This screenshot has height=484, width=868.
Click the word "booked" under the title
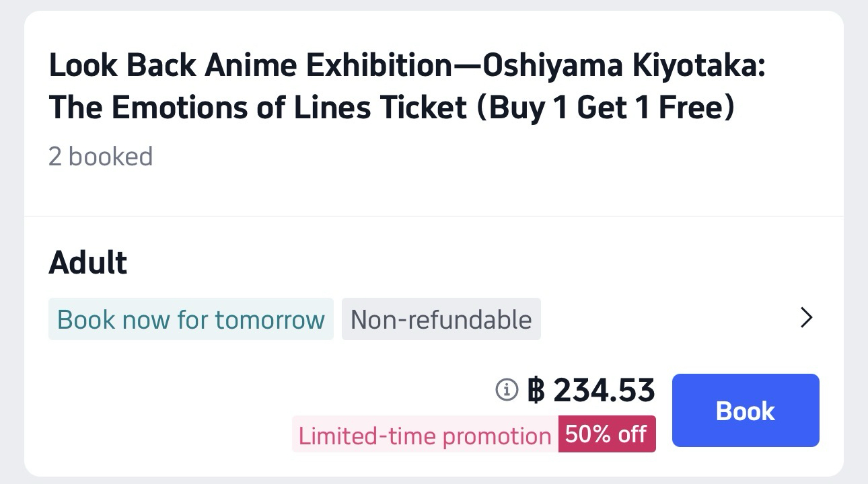(110, 157)
